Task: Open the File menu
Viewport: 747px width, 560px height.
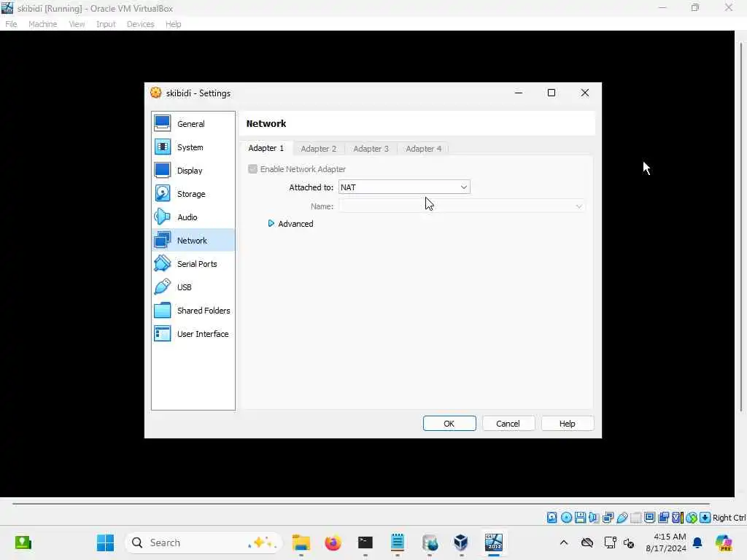Action: (x=11, y=24)
